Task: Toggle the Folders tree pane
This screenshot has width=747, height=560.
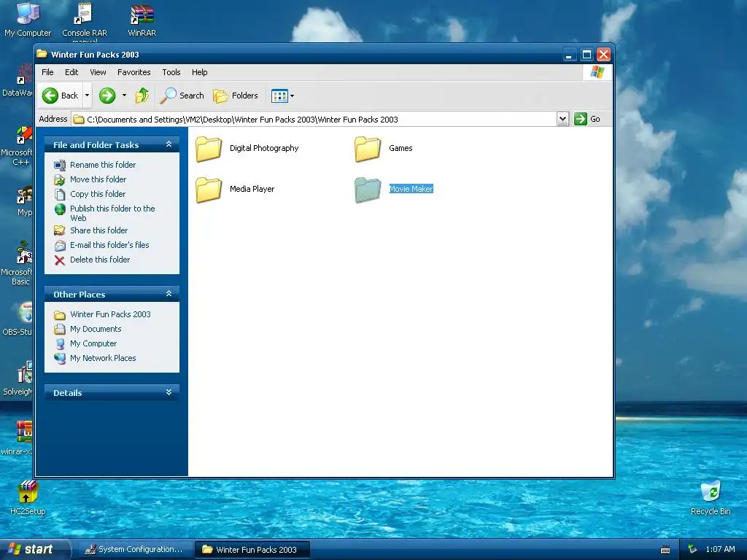Action: 236,96
